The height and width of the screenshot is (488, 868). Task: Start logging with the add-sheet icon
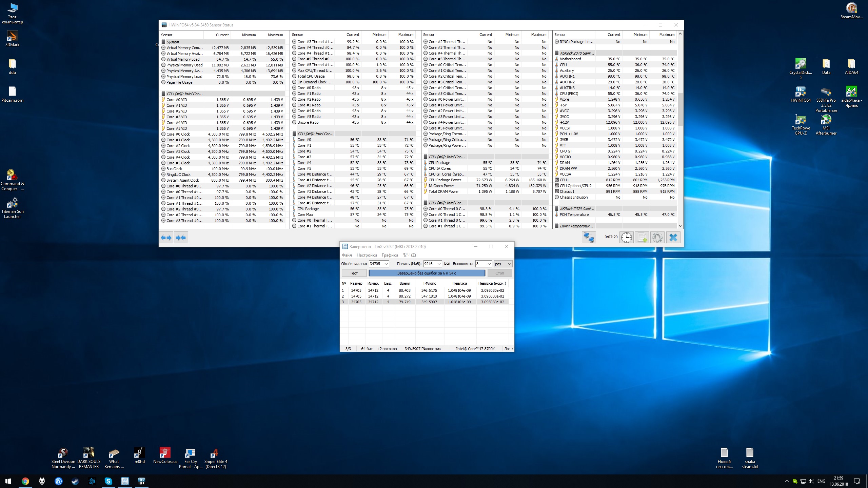(642, 238)
